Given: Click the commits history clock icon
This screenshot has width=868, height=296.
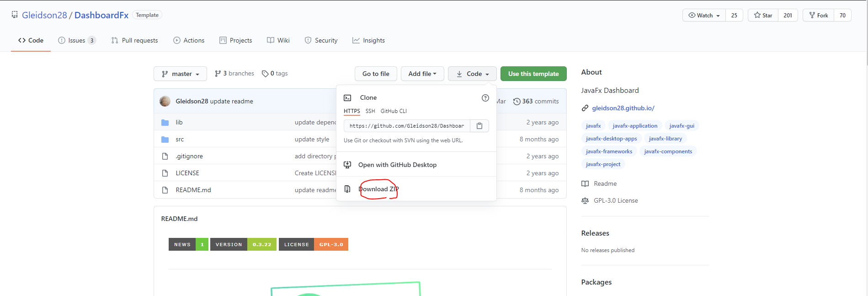Looking at the screenshot, I should coord(517,102).
